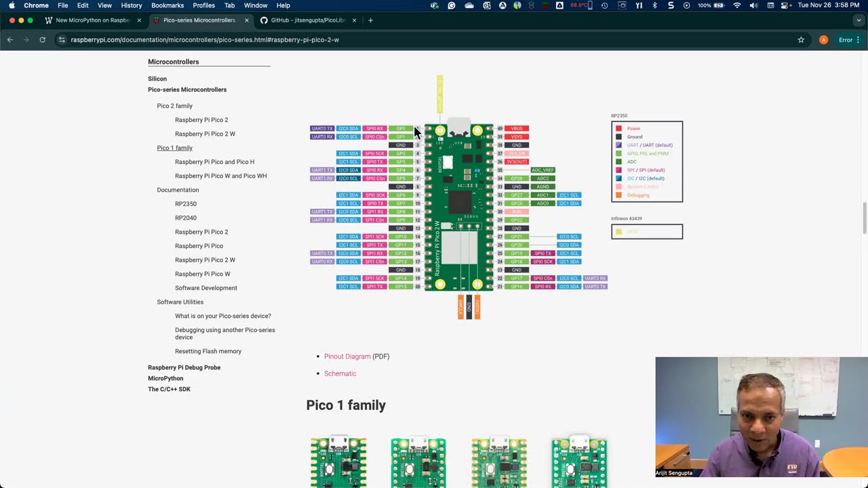The height and width of the screenshot is (488, 868).
Task: Open the Schematic link
Action: point(340,373)
